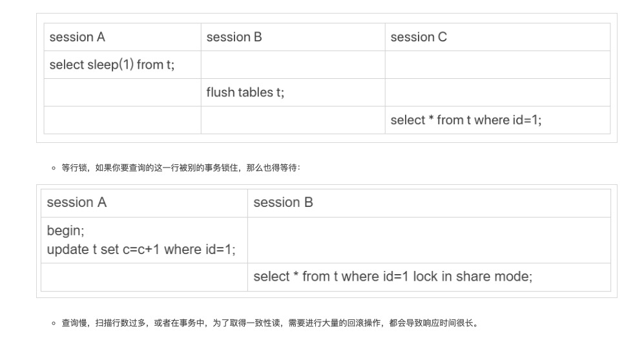The height and width of the screenshot is (353, 644).
Task: Click the "flush tables t;" cell
Action: 293,92
